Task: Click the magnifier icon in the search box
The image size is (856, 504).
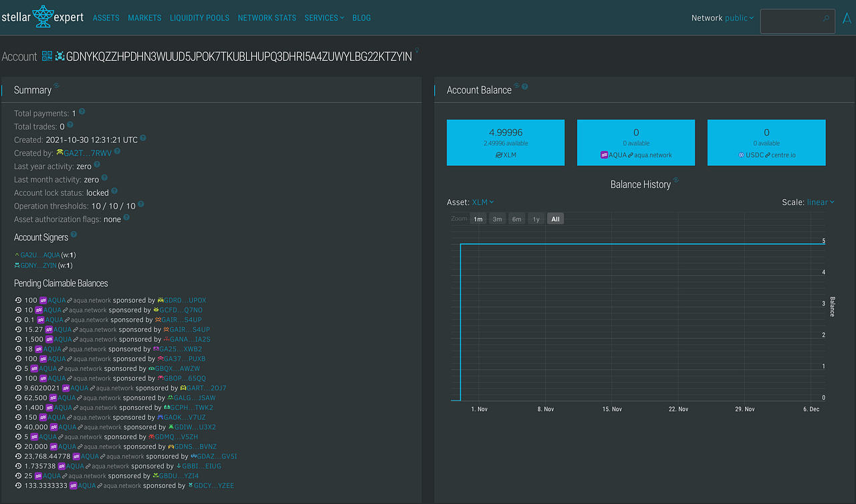Action: tap(827, 19)
